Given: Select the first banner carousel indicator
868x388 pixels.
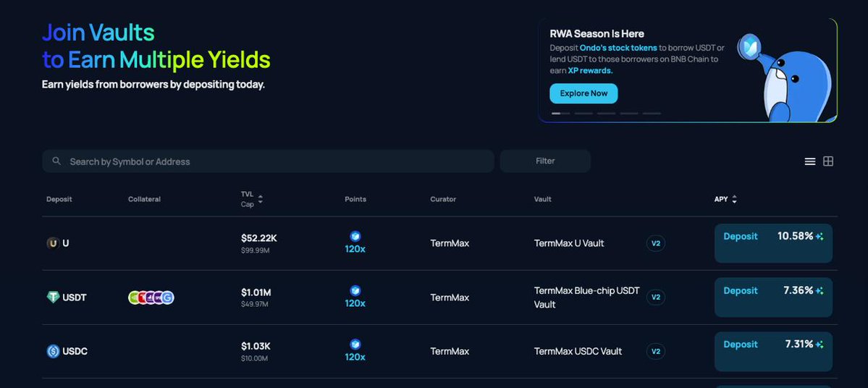Looking at the screenshot, I should (560, 114).
